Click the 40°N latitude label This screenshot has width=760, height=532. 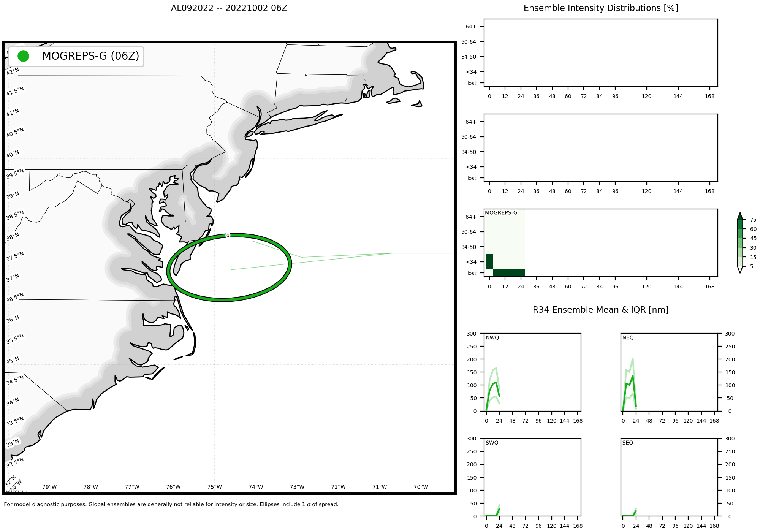13,154
